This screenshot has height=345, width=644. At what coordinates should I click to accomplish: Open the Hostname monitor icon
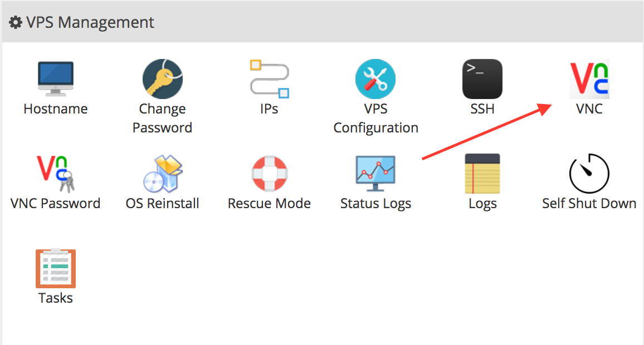(56, 79)
